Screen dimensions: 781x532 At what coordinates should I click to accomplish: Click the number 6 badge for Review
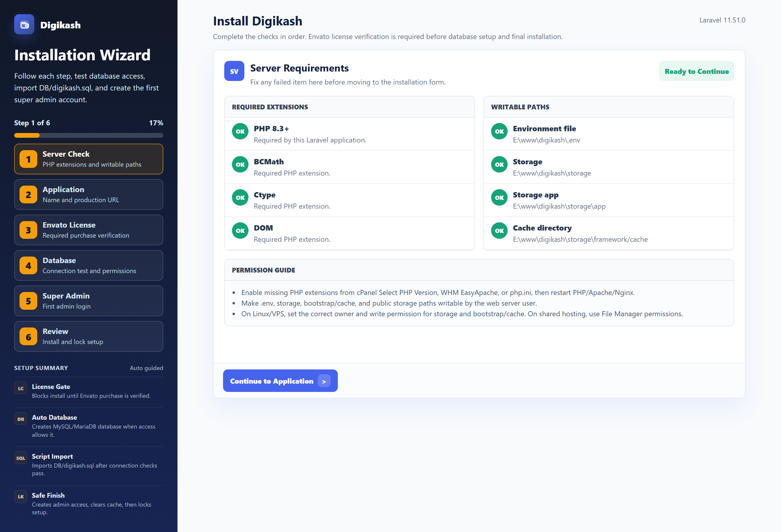click(28, 337)
